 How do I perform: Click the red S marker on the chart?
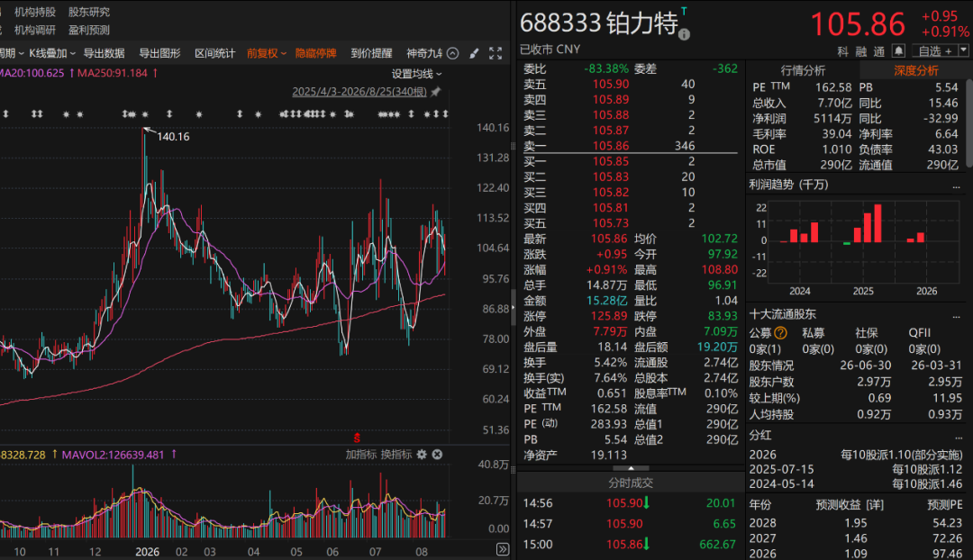[x=357, y=438]
